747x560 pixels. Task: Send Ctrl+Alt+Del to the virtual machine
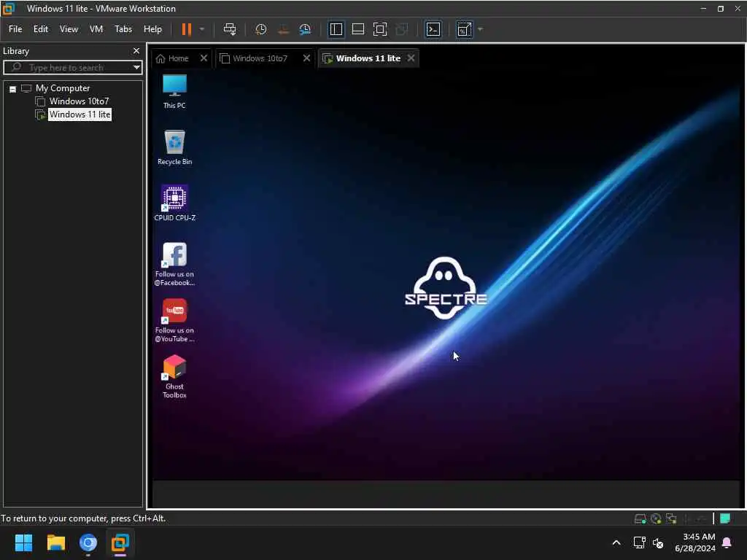pos(230,29)
